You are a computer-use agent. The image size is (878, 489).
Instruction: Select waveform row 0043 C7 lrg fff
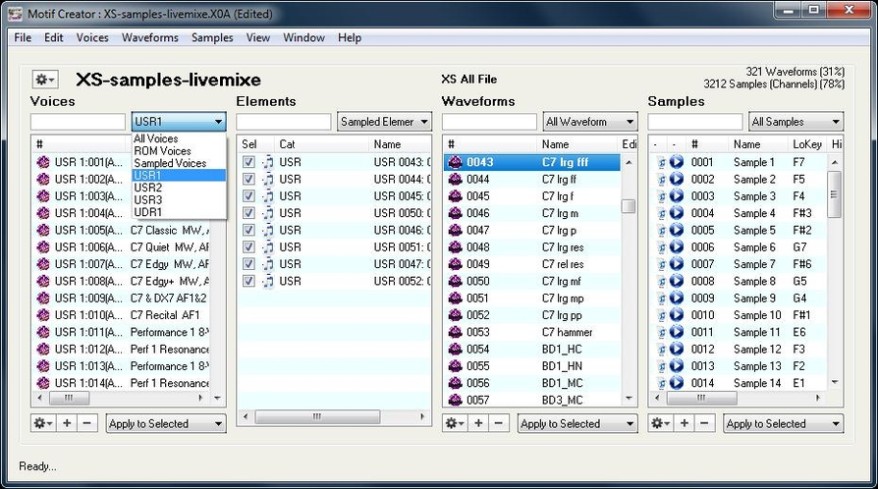click(x=532, y=162)
